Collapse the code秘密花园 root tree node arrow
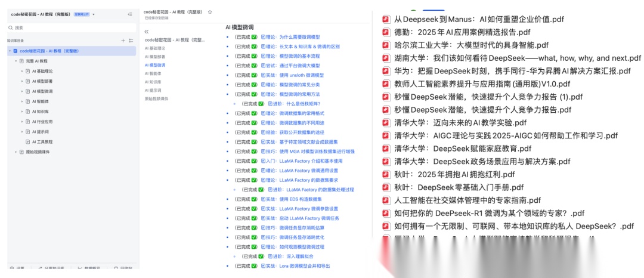The width and height of the screenshot is (644, 278). coord(10,51)
